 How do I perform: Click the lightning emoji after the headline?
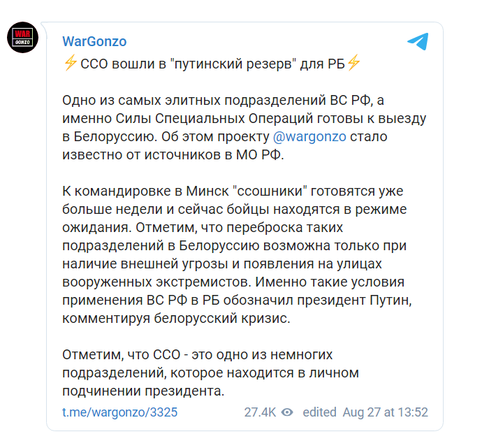tap(353, 64)
